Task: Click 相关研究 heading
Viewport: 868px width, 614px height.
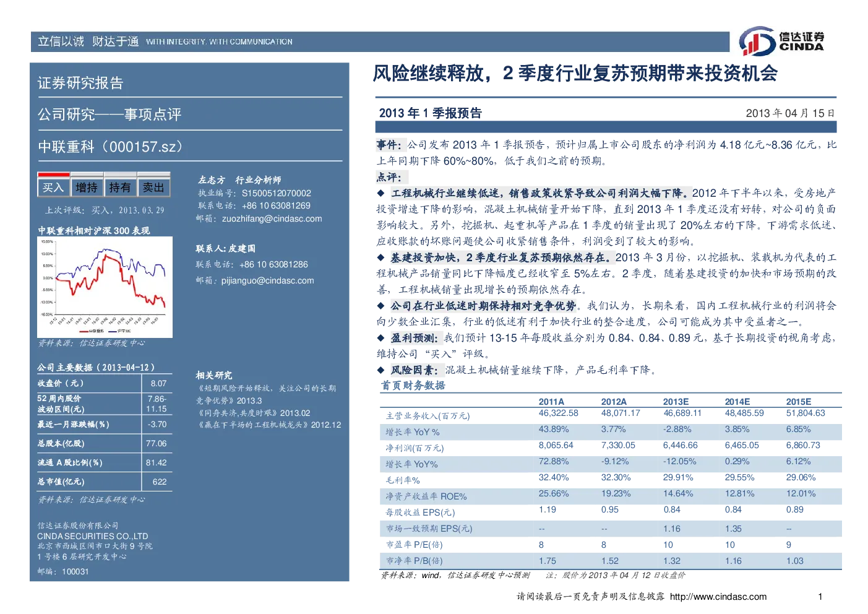Action: tap(214, 375)
